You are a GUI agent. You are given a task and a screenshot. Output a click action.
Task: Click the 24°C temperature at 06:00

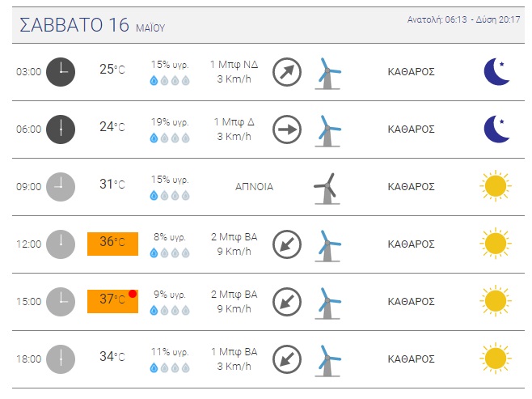tap(112, 127)
